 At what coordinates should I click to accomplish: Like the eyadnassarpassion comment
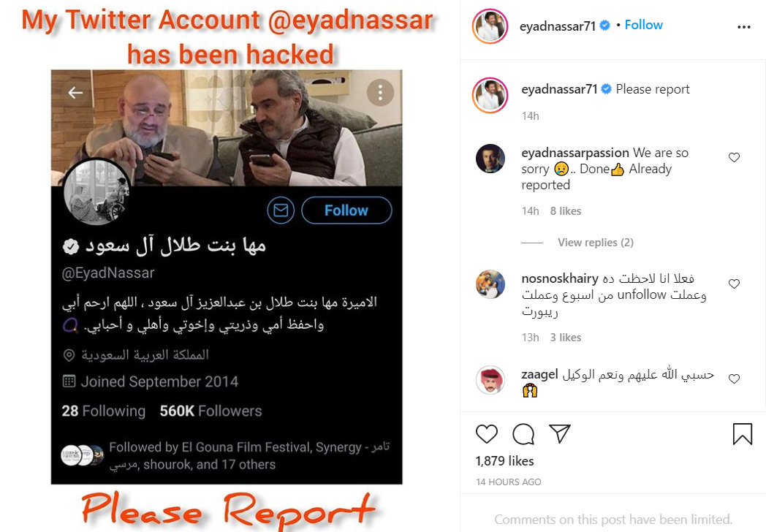[x=734, y=157]
